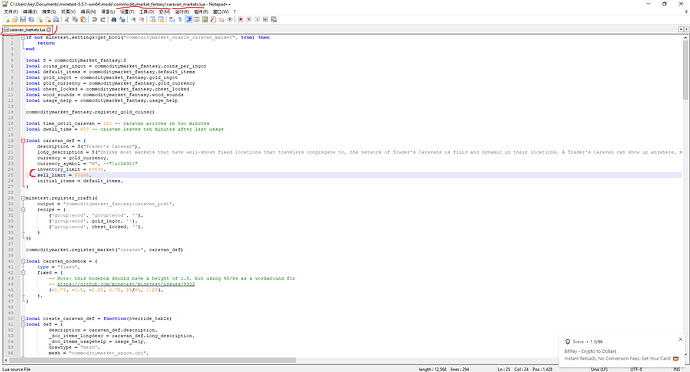Image resolution: width=690 pixels, height=372 pixels.
Task: Close the caravan_markets.lua tab with its X
Action: (x=49, y=29)
